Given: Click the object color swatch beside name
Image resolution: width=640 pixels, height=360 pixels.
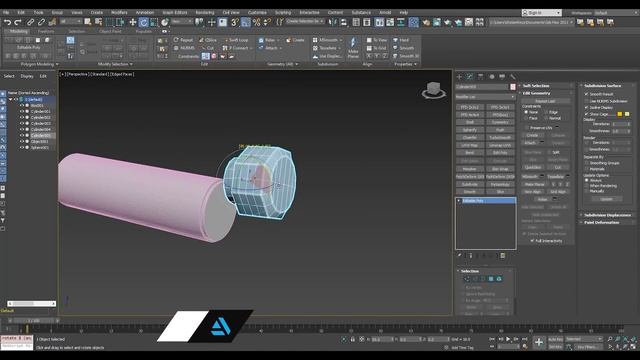Looking at the screenshot, I should point(513,87).
